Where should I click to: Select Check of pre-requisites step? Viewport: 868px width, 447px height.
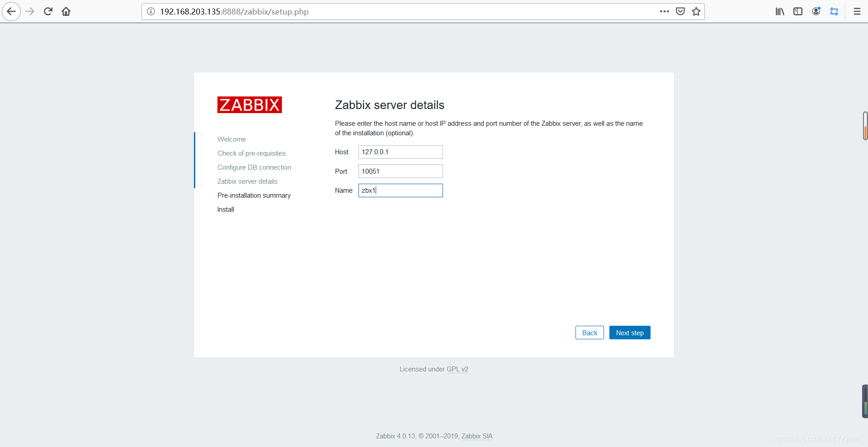tap(251, 153)
